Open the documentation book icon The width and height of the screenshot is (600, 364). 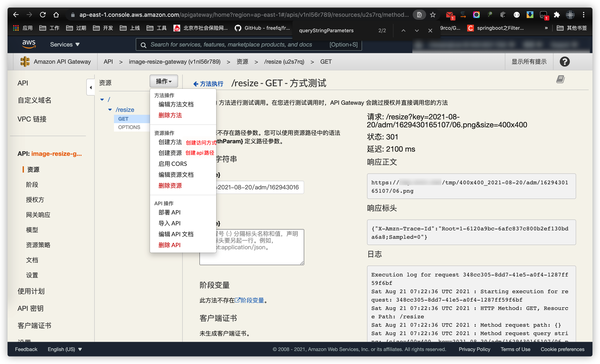560,79
